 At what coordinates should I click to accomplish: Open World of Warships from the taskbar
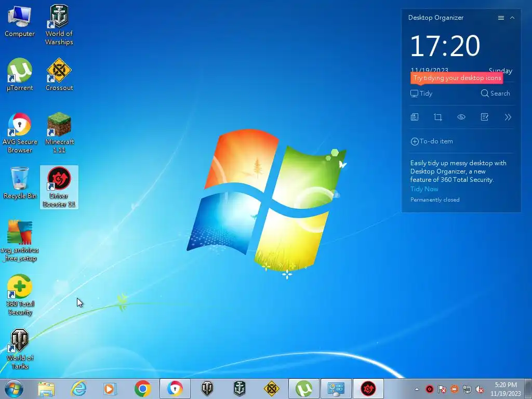click(239, 389)
